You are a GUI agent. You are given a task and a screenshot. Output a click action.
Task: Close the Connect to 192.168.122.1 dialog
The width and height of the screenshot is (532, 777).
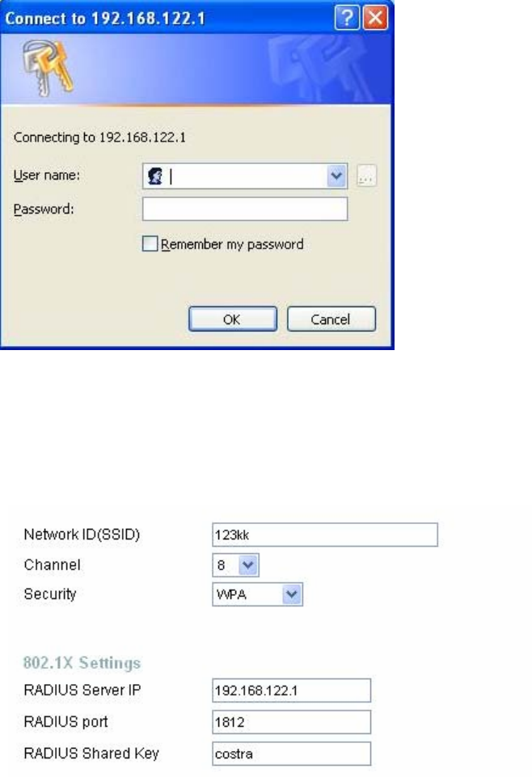coord(375,19)
